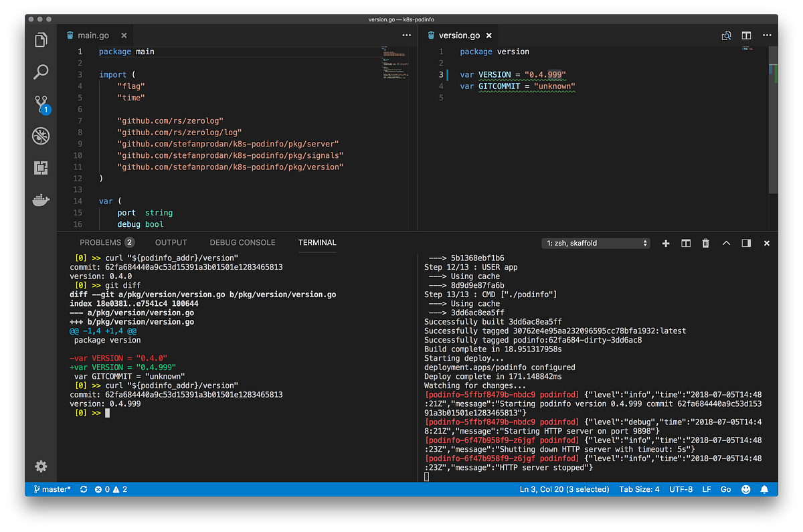Click the branch sync icon in status bar
This screenshot has height=532, width=803.
pos(83,489)
